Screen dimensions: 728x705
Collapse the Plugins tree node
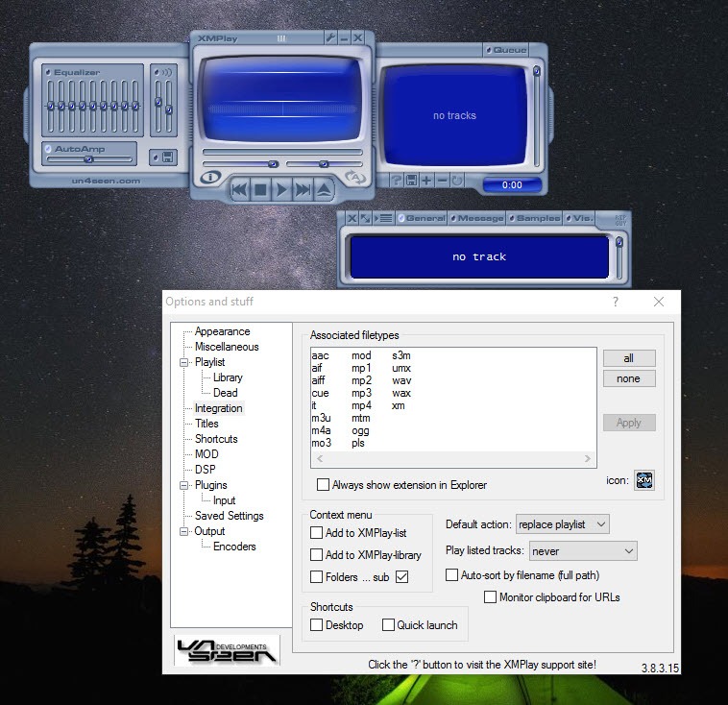coord(184,485)
